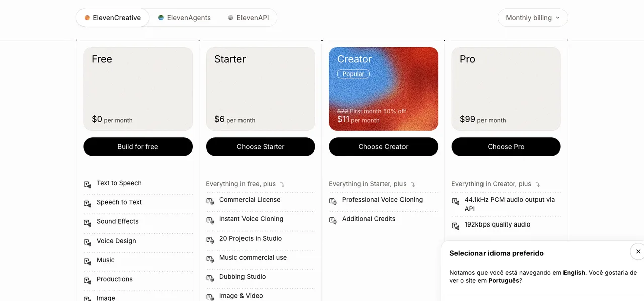Click the 192kbps quality audio icon

coord(455,226)
